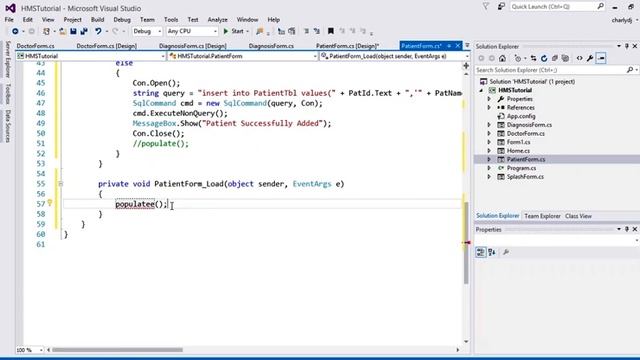Screen dimensions: 640x360
Task: Expand the Properties node in Solution Explorer
Action: click(x=489, y=99)
